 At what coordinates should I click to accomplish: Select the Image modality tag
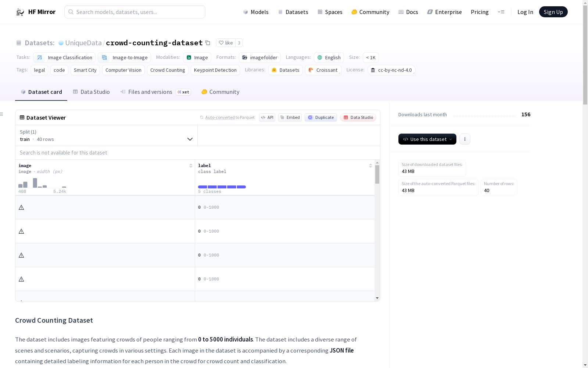pos(197,57)
